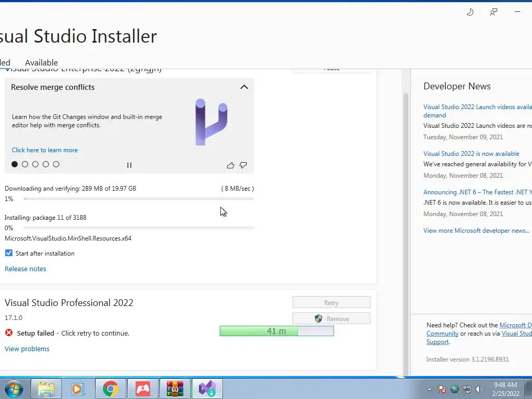Open the send feedback icon
This screenshot has height=399, width=532.
pyautogui.click(x=494, y=12)
